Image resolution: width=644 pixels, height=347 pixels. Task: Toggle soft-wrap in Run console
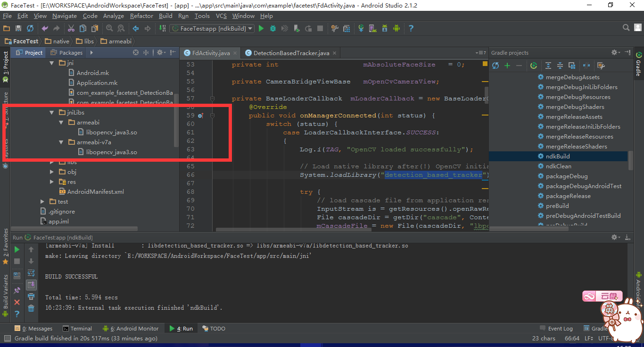[31, 273]
